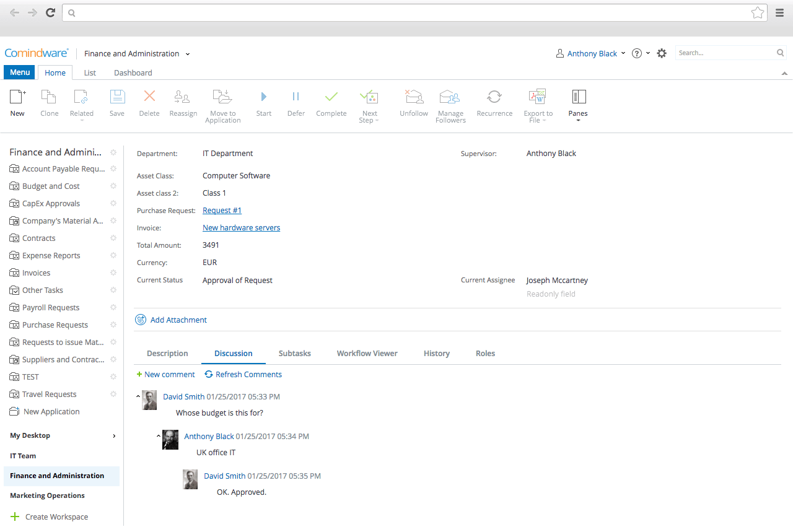The width and height of the screenshot is (793, 532).
Task: Switch to the History tab
Action: [x=437, y=353]
